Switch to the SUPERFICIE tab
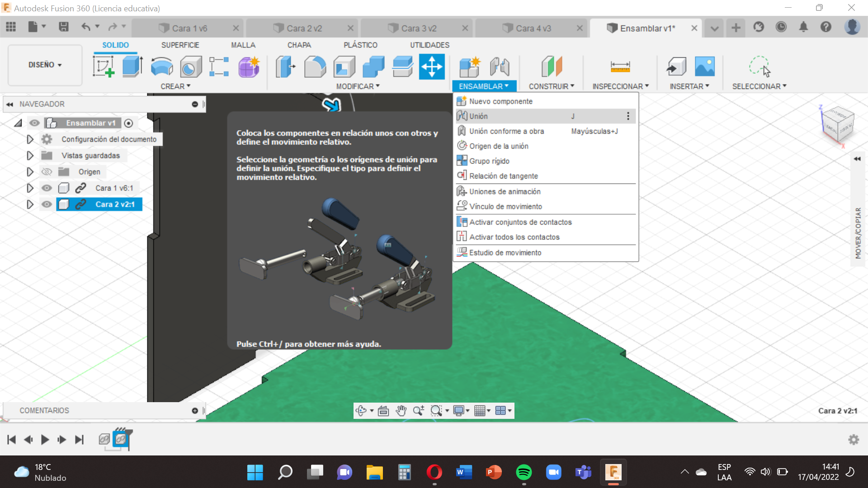The image size is (868, 488). [180, 45]
